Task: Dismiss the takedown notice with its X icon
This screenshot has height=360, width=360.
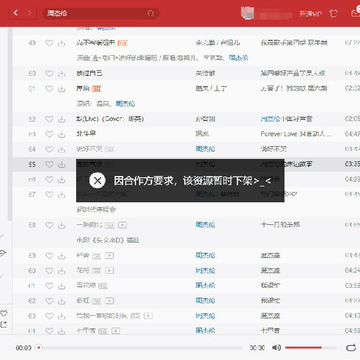Action: coord(97,181)
